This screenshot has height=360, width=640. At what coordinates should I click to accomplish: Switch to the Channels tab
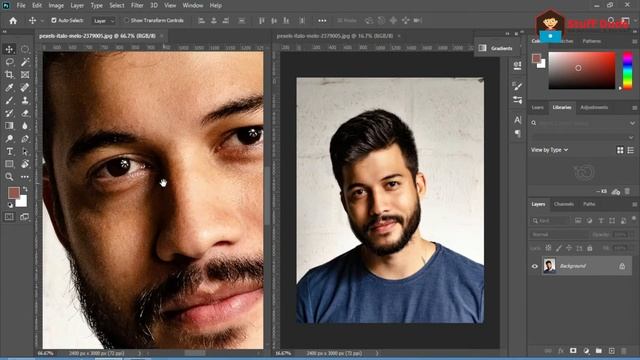click(564, 204)
